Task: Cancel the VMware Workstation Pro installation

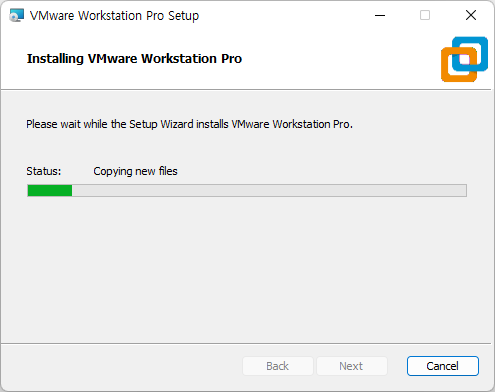Action: click(x=443, y=366)
